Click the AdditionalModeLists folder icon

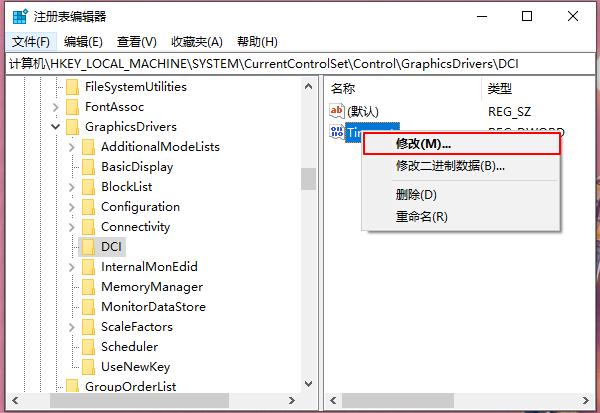tap(88, 147)
